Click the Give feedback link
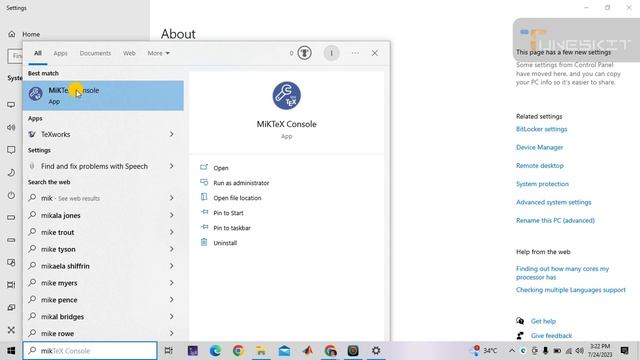This screenshot has height=360, width=640. coord(551,336)
